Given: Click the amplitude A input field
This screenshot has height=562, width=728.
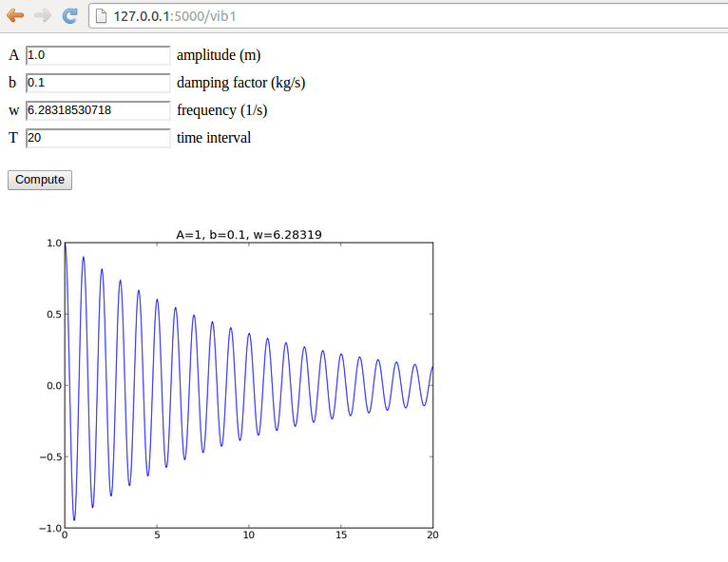Looking at the screenshot, I should (x=98, y=55).
